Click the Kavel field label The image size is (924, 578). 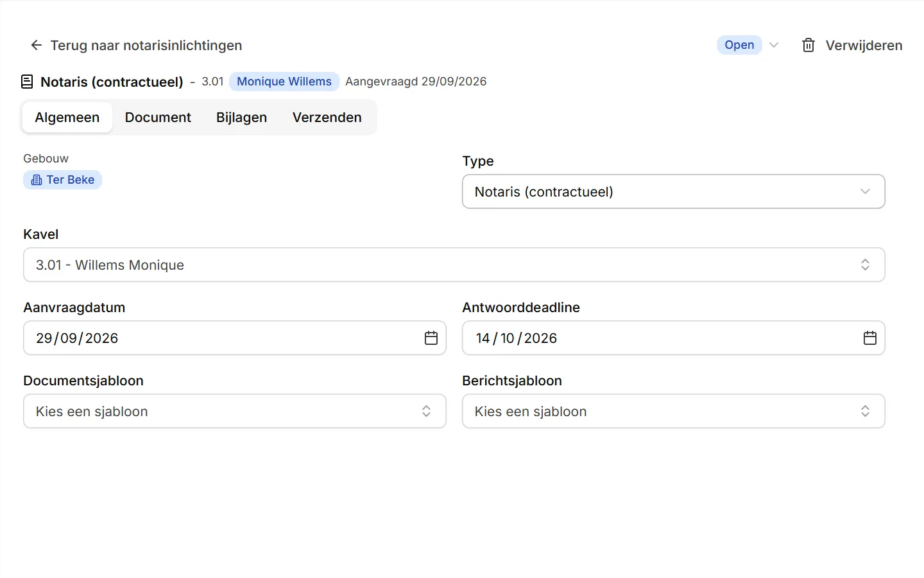point(41,234)
